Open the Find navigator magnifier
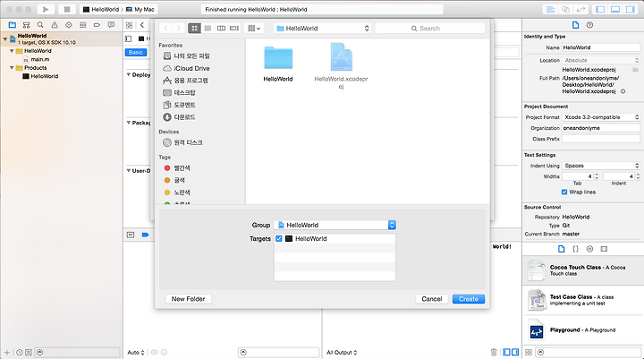The image size is (644, 359). click(x=40, y=25)
